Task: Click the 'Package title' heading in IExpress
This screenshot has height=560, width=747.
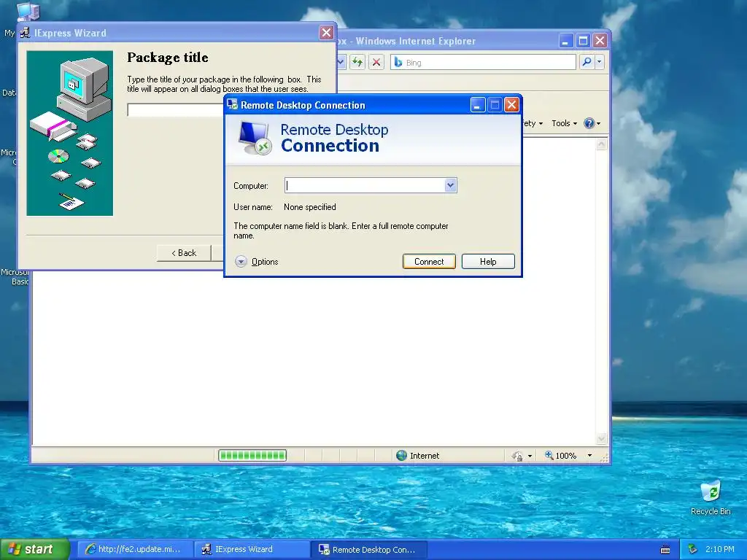Action: click(168, 58)
